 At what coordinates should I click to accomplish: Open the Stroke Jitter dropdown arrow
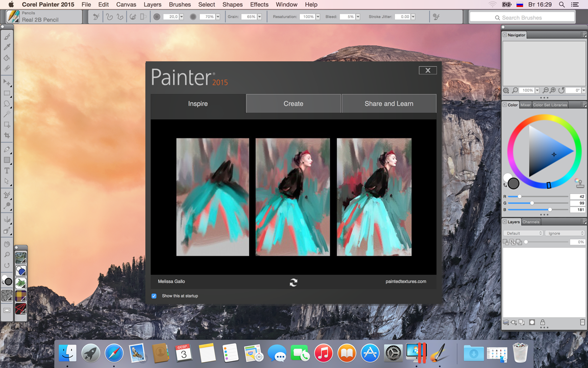413,17
